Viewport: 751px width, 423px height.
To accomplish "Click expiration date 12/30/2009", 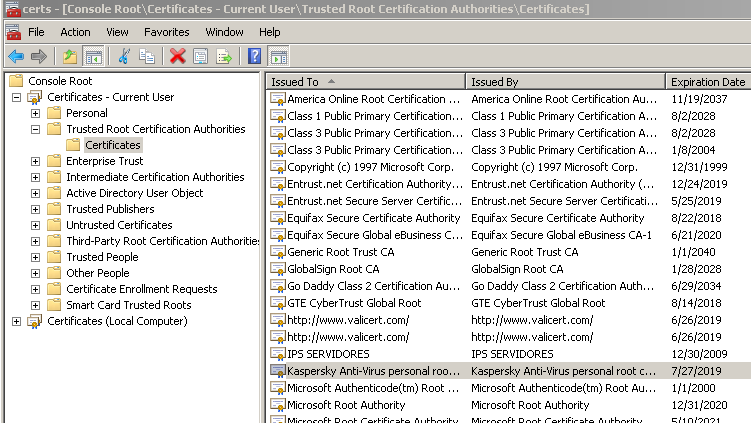I will [699, 354].
